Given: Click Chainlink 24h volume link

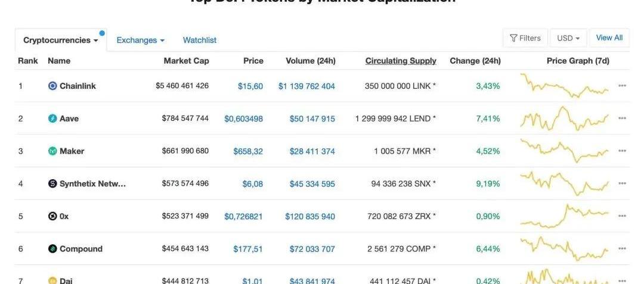Looking at the screenshot, I should point(306,86).
